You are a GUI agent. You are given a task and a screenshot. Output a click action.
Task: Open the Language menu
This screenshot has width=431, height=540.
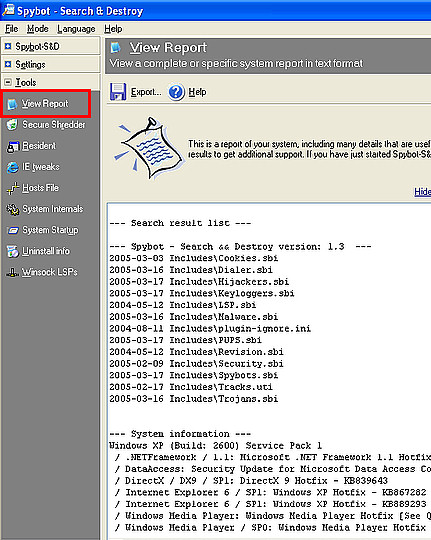[76, 29]
